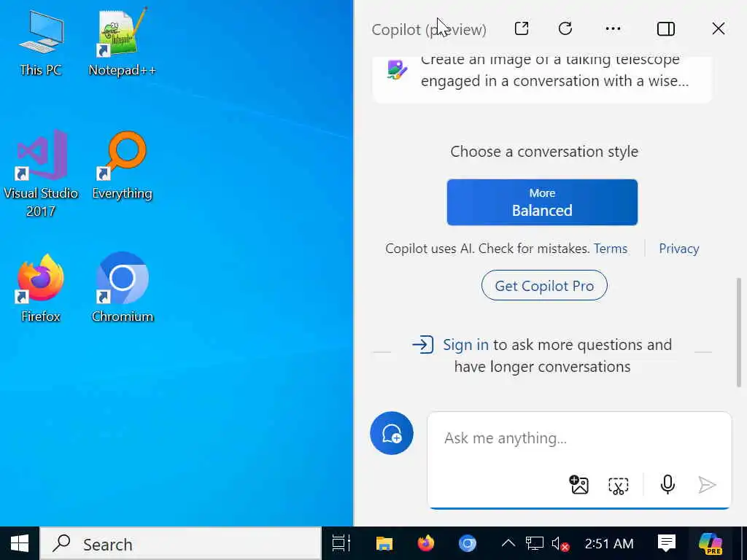Viewport: 747px width, 560px height.
Task: Close the Copilot panel
Action: coord(719,28)
